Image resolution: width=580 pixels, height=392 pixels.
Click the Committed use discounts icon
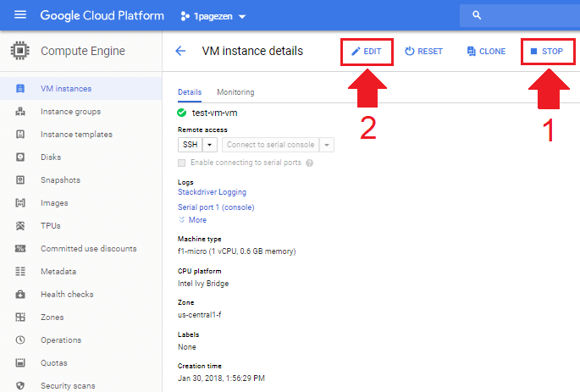20,249
